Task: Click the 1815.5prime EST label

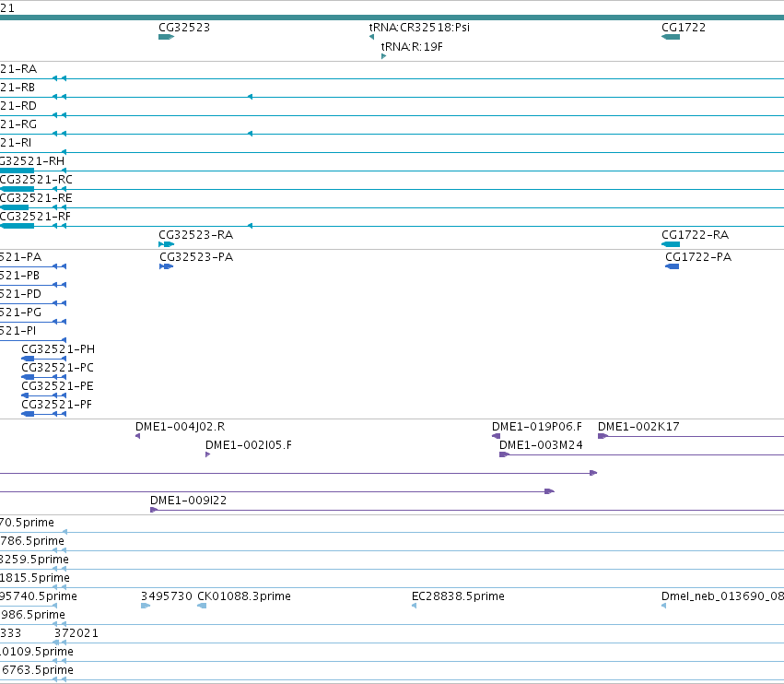Action: click(35, 578)
